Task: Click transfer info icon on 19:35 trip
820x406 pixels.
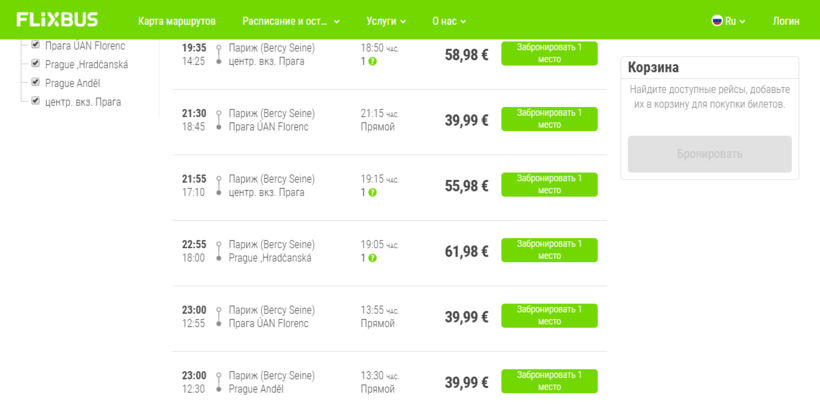Action: tap(372, 62)
